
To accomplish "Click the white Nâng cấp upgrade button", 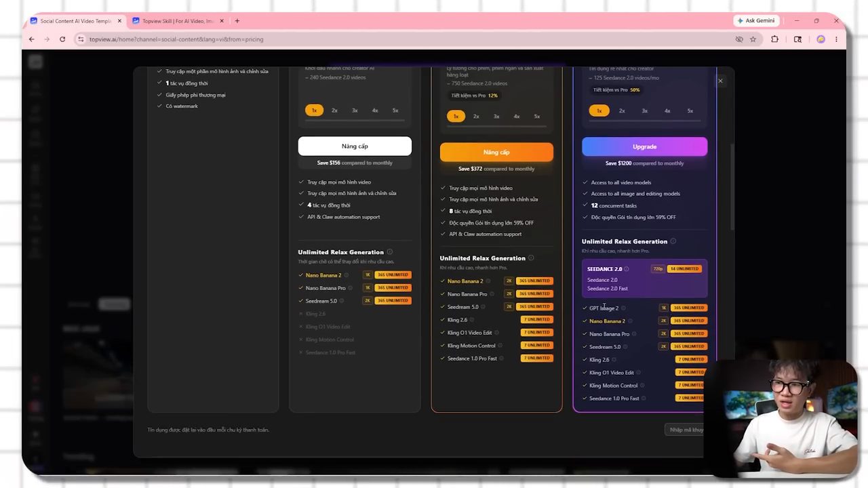I will 355,146.
